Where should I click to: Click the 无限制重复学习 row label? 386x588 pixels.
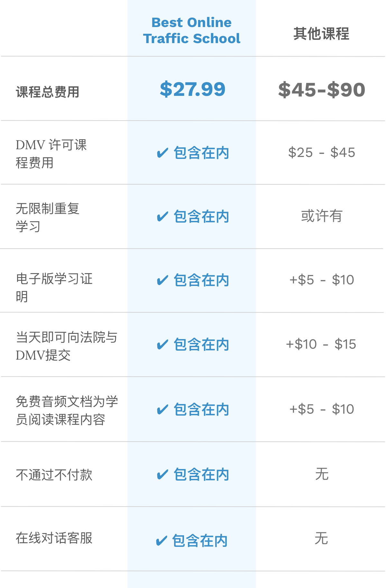47,217
